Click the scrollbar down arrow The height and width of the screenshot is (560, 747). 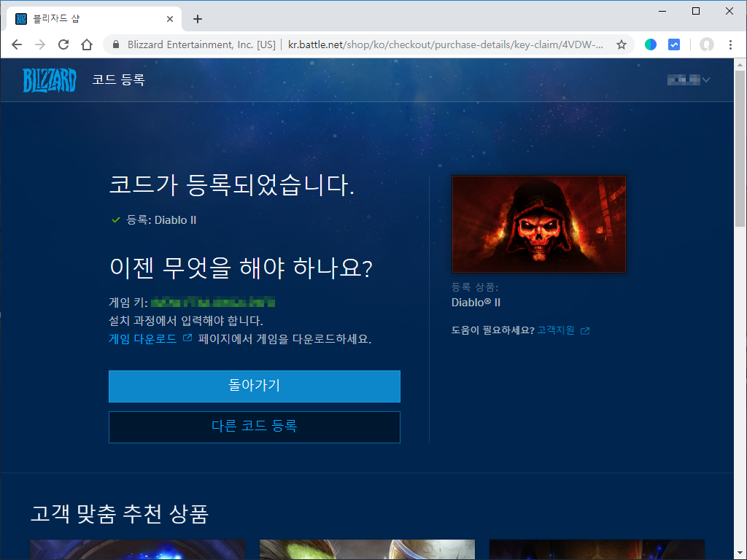(740, 553)
